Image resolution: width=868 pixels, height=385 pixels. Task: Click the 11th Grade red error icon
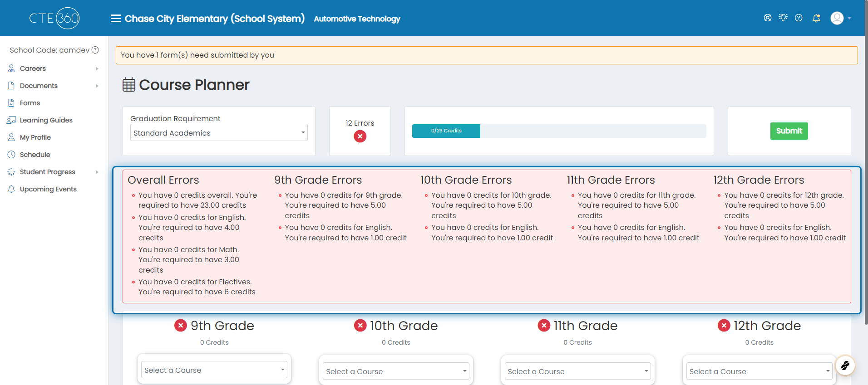(544, 326)
